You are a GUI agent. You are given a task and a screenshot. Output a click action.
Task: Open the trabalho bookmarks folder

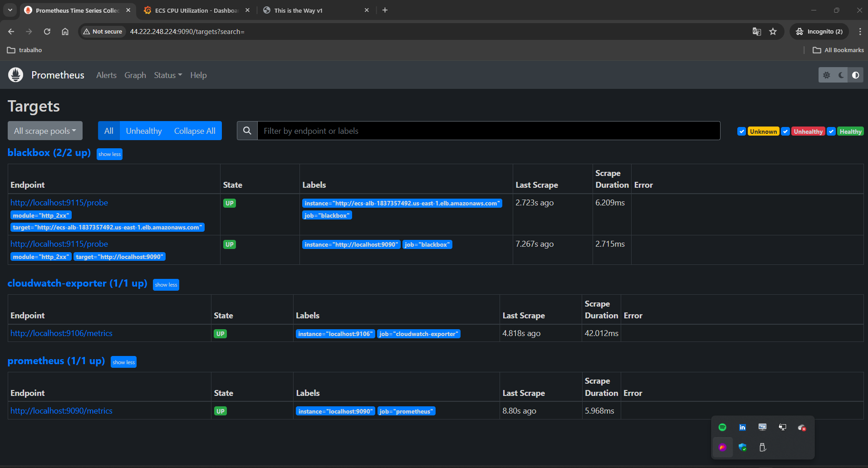(25, 50)
